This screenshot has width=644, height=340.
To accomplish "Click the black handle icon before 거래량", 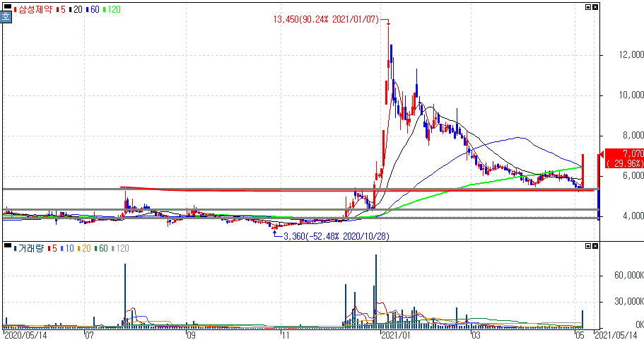I will tap(7, 245).
